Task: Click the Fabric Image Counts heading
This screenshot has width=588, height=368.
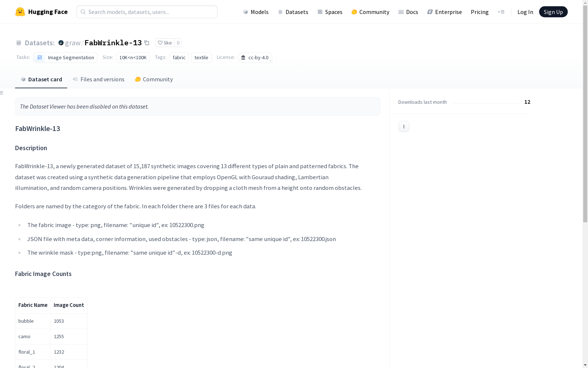Action: point(43,274)
